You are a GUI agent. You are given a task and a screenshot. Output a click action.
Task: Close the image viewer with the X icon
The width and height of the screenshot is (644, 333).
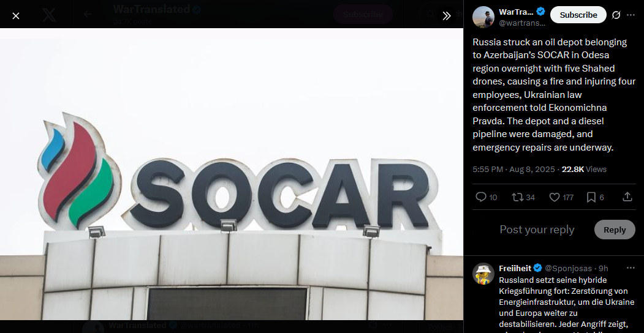click(15, 16)
